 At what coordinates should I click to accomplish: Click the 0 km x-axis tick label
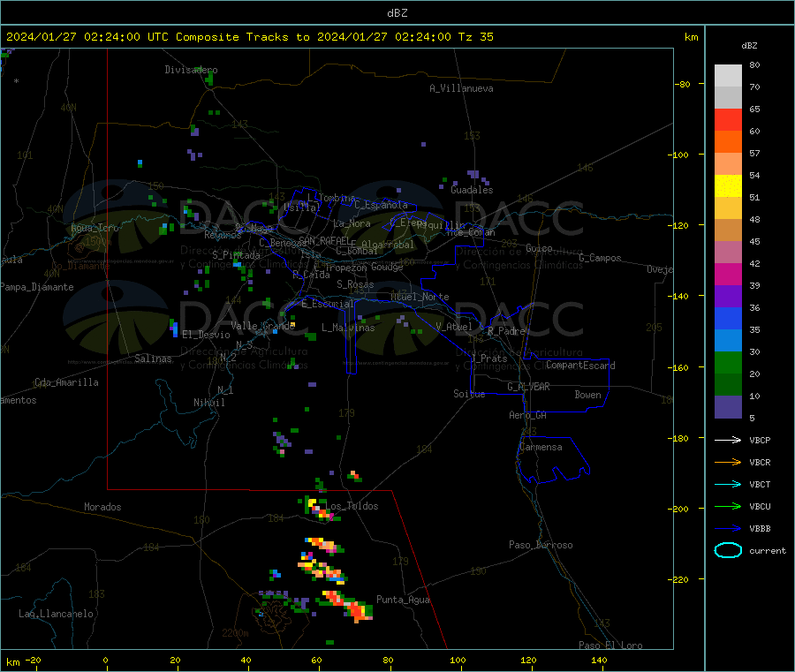105,660
